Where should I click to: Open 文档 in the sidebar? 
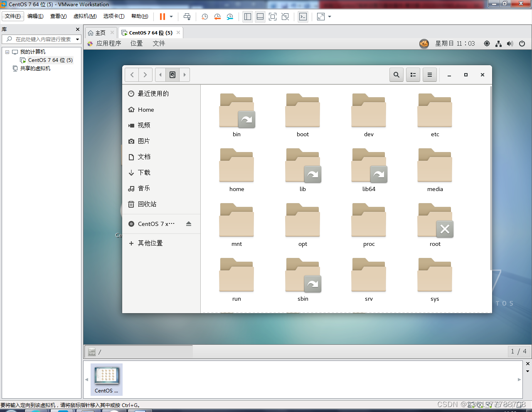(x=161, y=157)
